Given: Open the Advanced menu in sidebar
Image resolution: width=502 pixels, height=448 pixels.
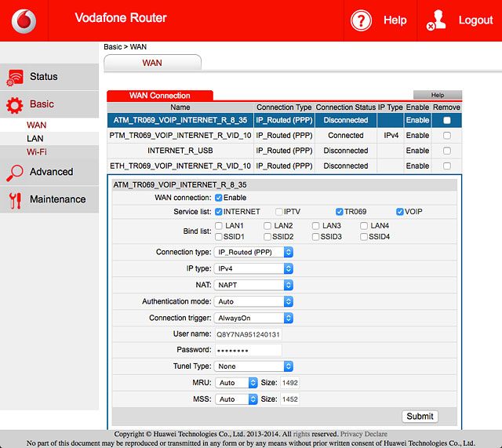Looking at the screenshot, I should point(49,172).
